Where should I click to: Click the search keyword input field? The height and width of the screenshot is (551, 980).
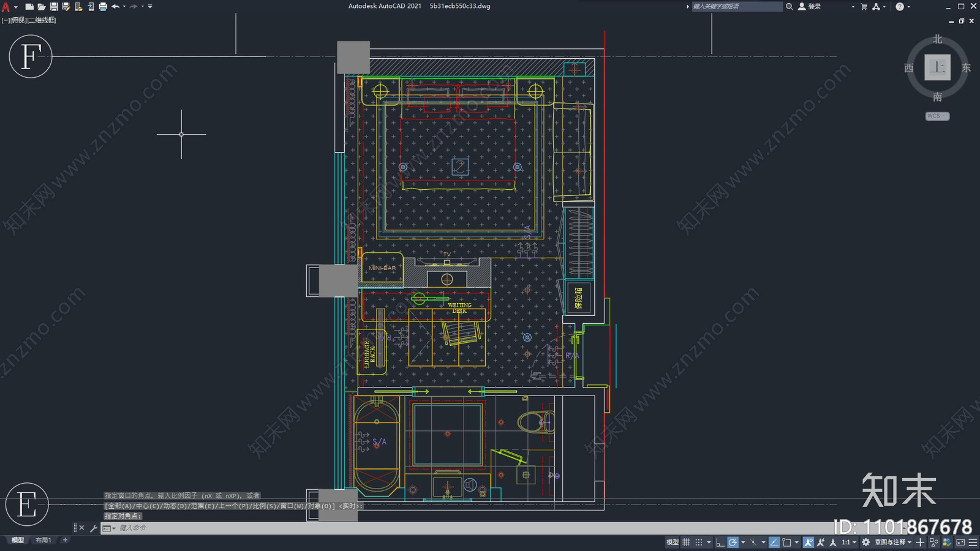[x=737, y=6]
